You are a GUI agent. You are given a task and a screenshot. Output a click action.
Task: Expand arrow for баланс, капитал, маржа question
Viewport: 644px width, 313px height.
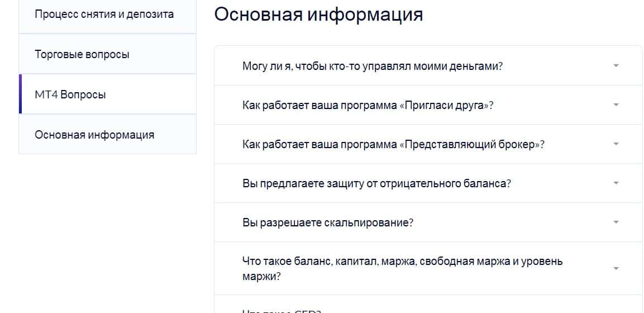pos(616,269)
